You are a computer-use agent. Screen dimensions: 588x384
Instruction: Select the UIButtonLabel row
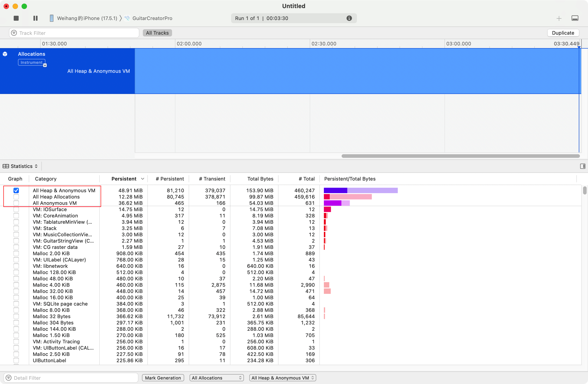(291, 360)
